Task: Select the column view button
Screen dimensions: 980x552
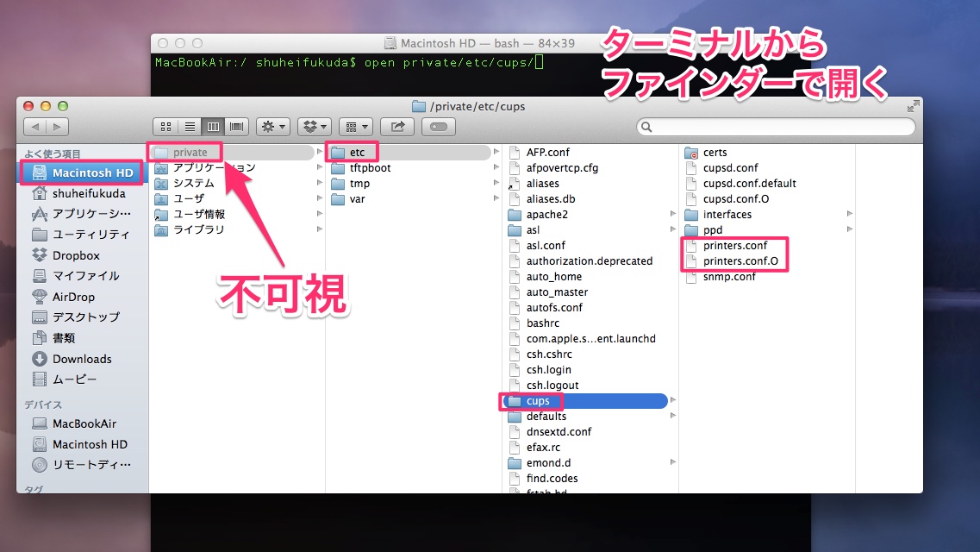Action: pos(213,127)
